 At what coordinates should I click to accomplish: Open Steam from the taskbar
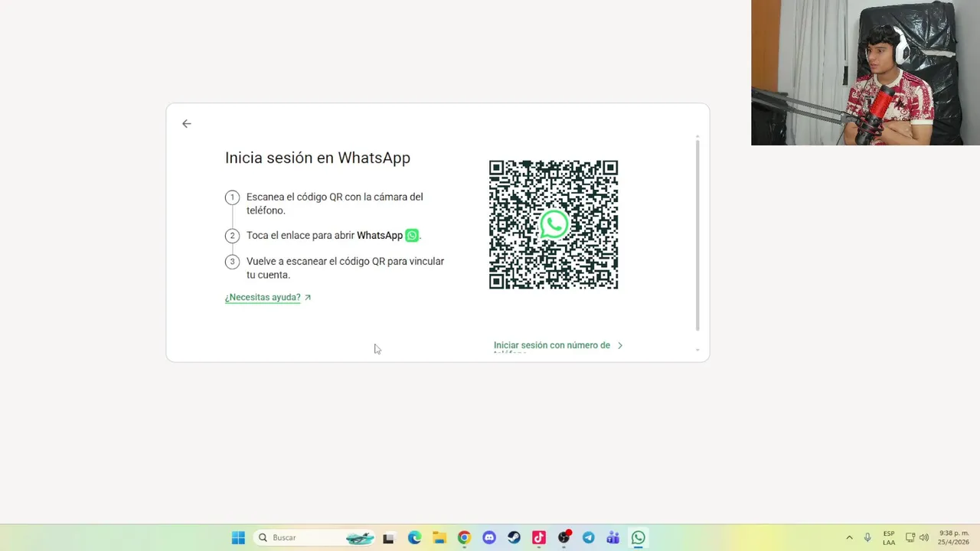point(514,538)
